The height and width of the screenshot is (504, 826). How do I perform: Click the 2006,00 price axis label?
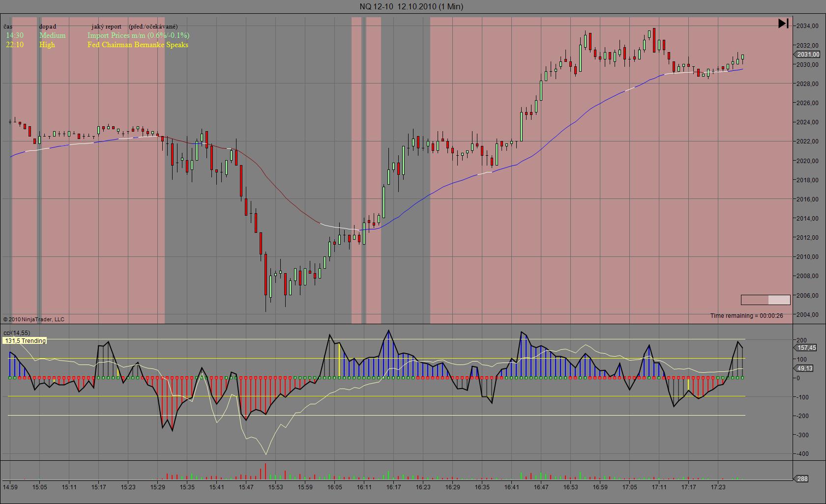(x=808, y=296)
